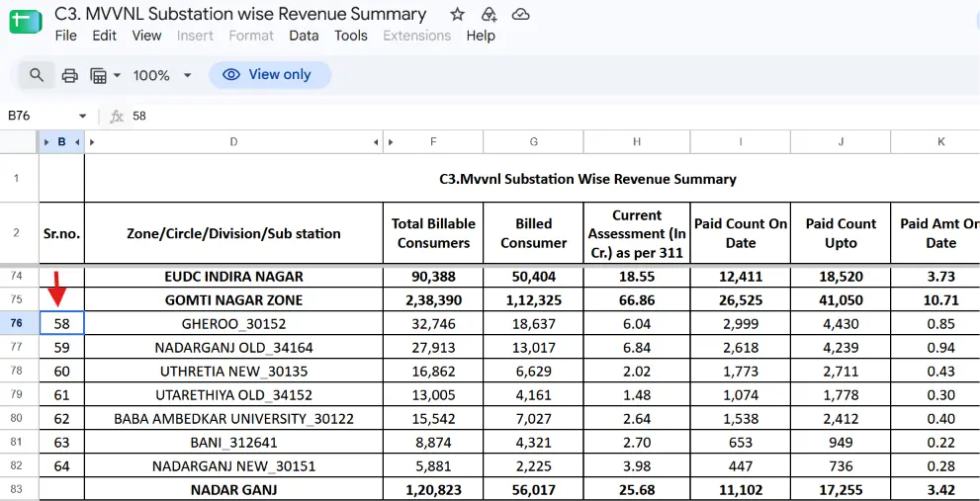Screen dimensions: 980x501
Task: Open the Data menu
Action: click(304, 36)
